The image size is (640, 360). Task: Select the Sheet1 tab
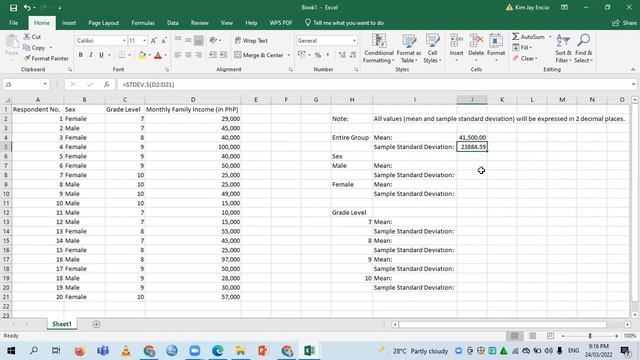[x=62, y=324]
